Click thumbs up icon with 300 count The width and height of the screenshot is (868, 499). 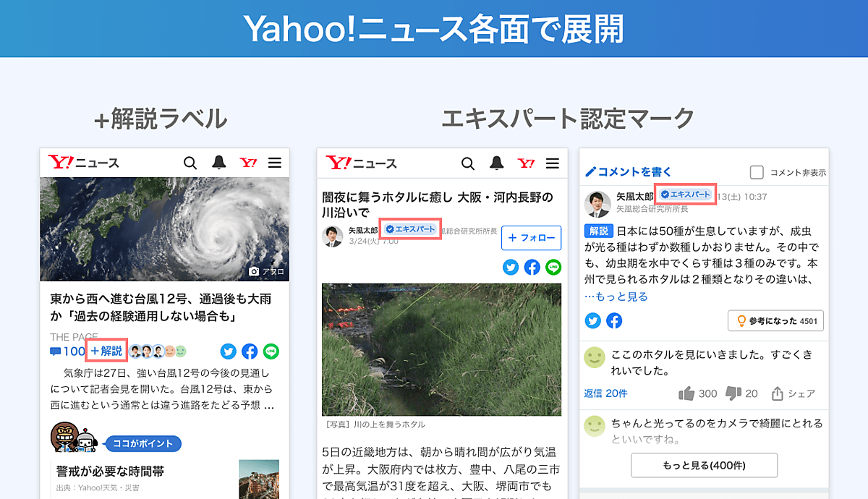pyautogui.click(x=686, y=393)
